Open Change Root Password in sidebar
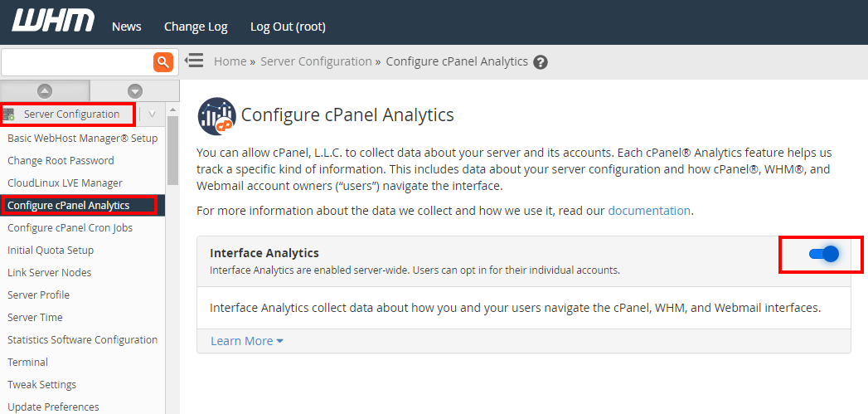 click(61, 161)
